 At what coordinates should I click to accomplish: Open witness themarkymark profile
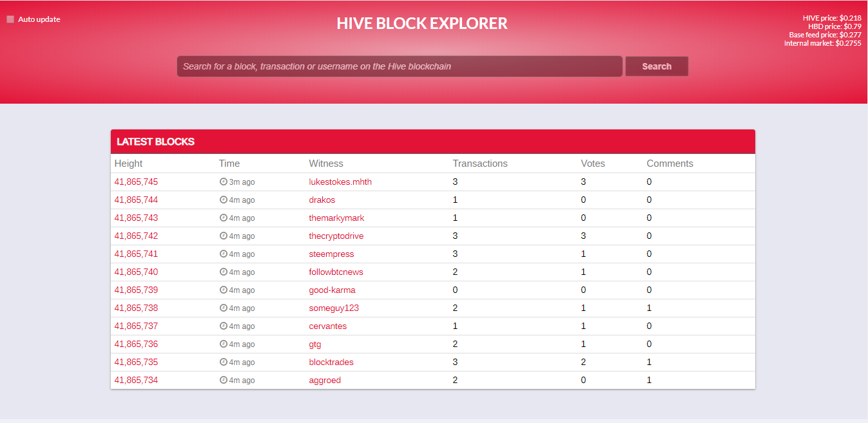[336, 218]
